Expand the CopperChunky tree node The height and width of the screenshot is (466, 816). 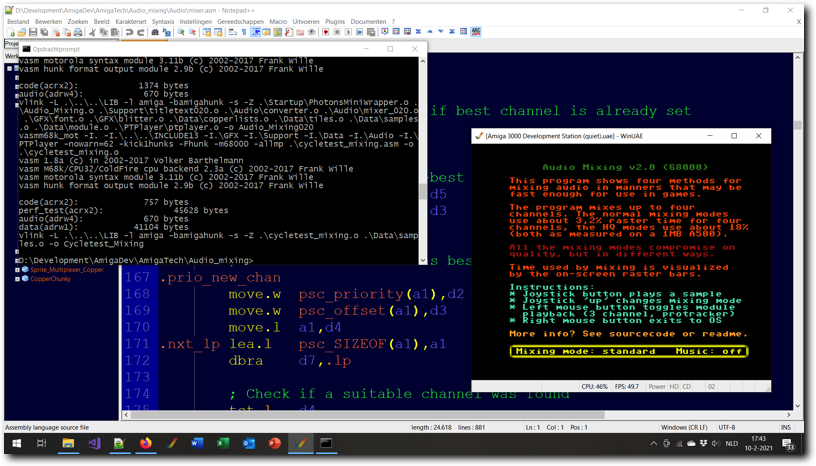17,279
